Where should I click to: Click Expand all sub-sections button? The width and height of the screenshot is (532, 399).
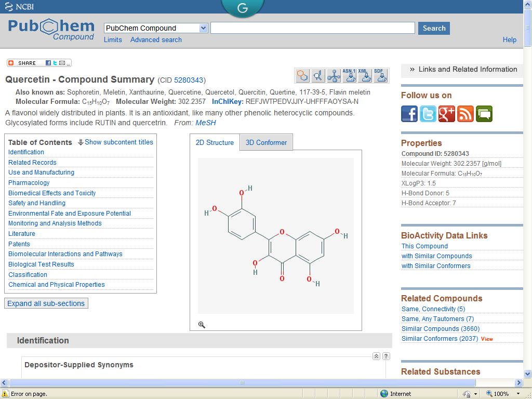click(x=46, y=303)
